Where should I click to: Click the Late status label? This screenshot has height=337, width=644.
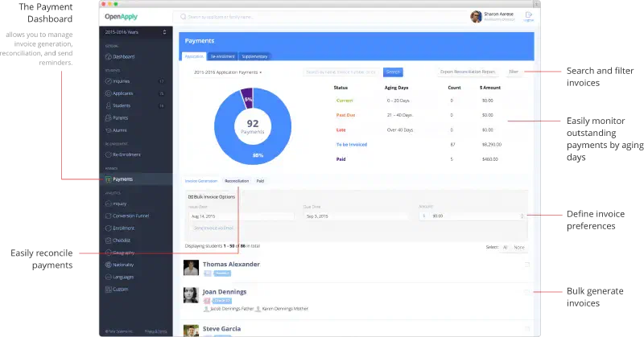pos(341,130)
